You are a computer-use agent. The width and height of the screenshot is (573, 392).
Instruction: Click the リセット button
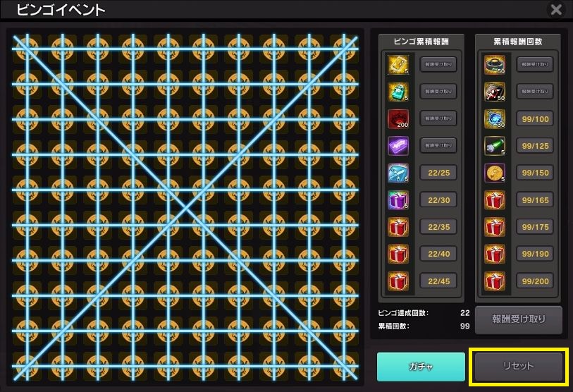[x=518, y=366]
